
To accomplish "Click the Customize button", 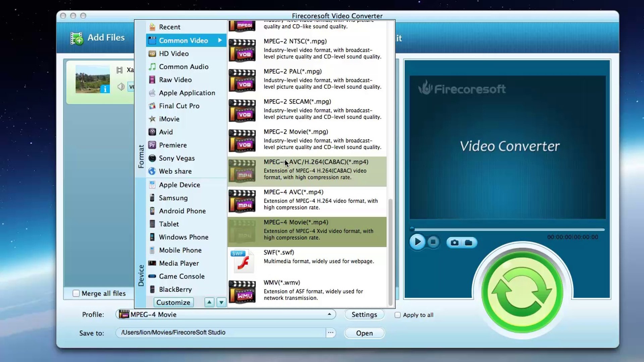I will [173, 302].
